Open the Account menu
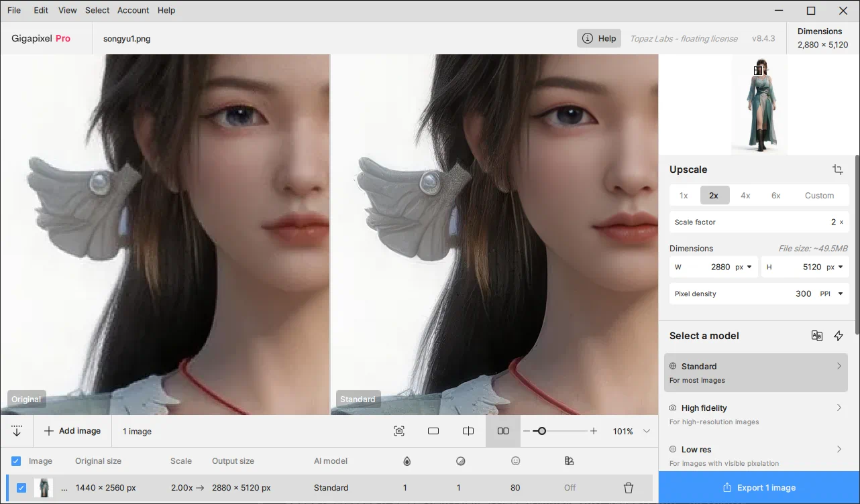860x504 pixels. (133, 10)
